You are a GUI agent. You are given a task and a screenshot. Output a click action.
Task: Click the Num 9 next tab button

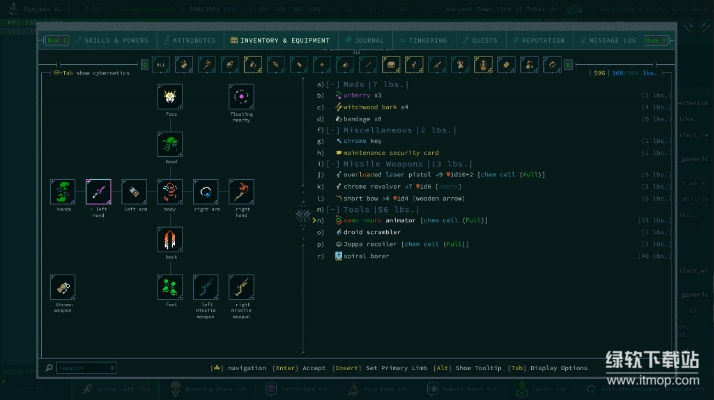click(656, 41)
